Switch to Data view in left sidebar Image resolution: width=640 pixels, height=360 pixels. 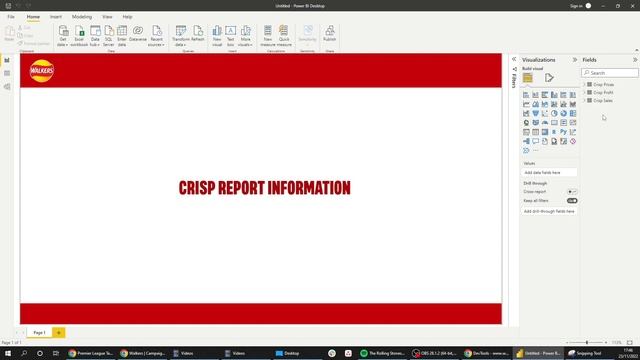pyautogui.click(x=7, y=73)
